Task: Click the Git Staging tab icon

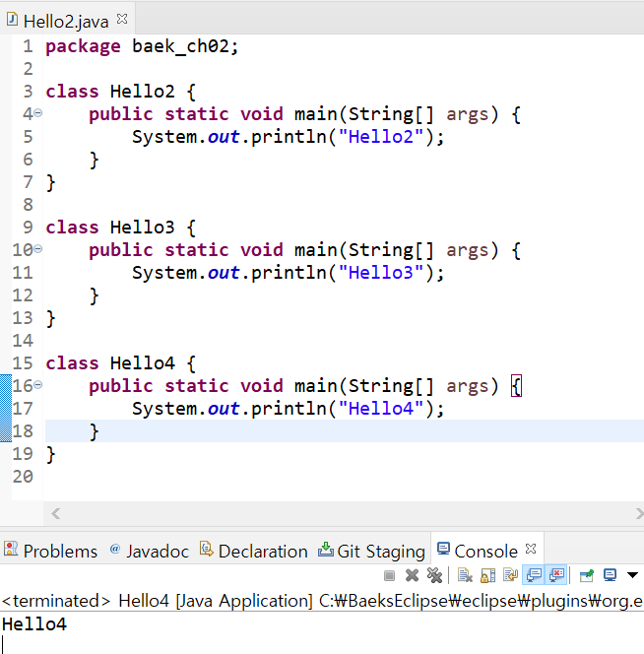Action: (x=325, y=550)
